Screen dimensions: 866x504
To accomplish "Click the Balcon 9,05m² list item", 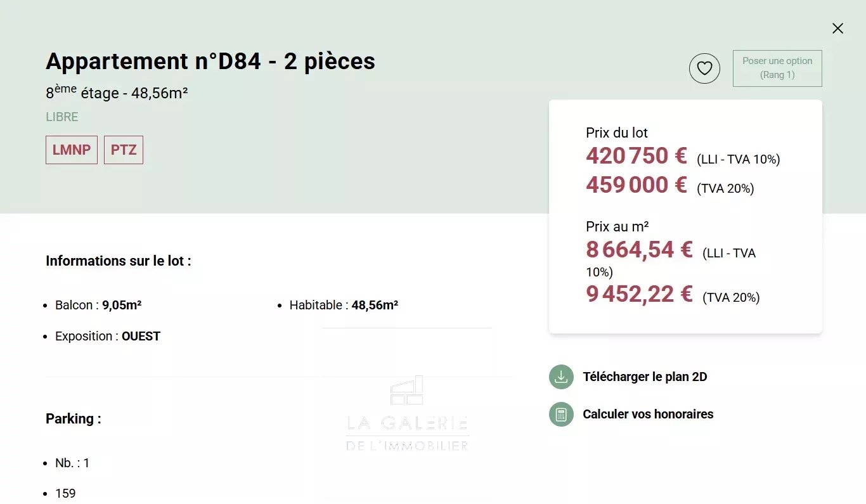I will (x=98, y=306).
